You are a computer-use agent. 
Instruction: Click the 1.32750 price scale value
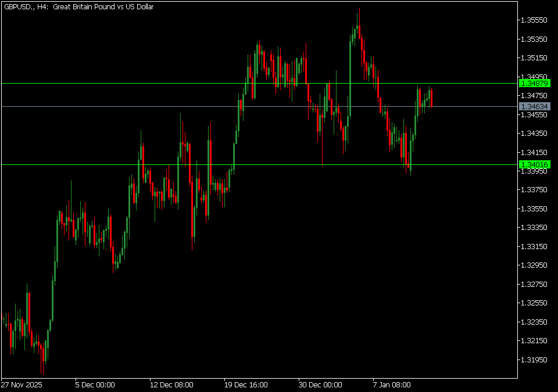coord(534,284)
